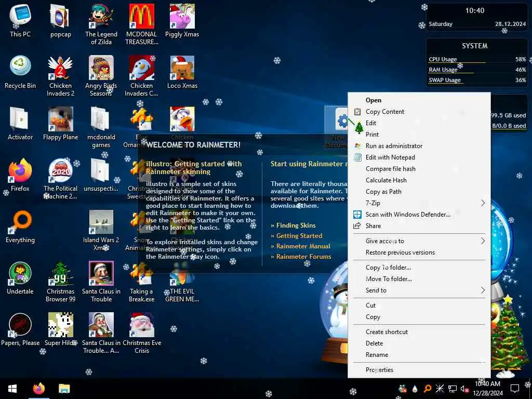Select The Legend of Zilda shortcut

(101, 24)
